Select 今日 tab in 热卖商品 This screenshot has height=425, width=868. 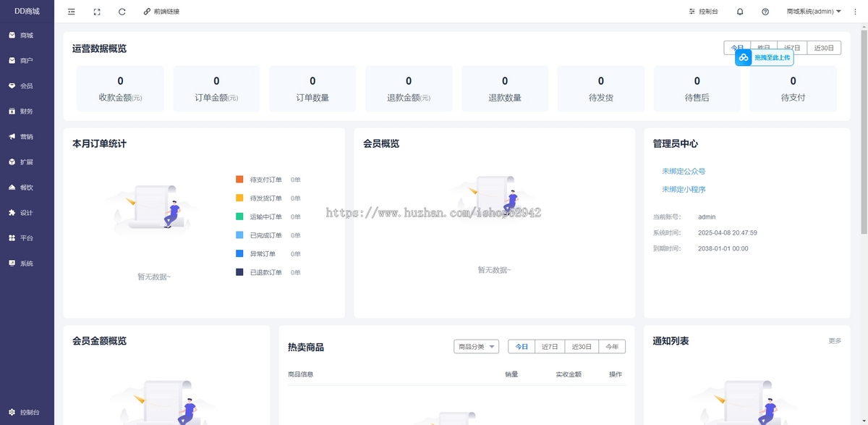click(522, 347)
